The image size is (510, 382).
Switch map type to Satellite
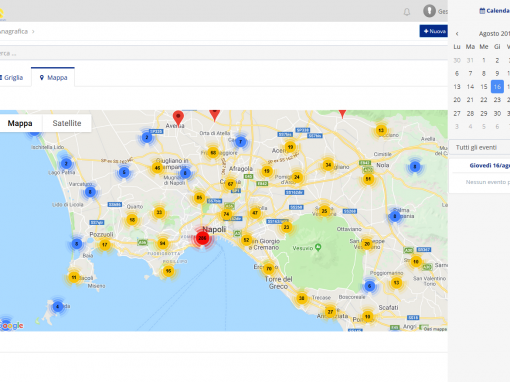67,123
